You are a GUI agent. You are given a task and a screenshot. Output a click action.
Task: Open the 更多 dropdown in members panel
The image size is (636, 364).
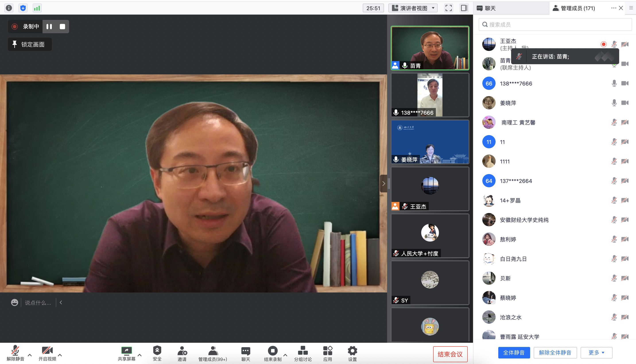pyautogui.click(x=596, y=352)
